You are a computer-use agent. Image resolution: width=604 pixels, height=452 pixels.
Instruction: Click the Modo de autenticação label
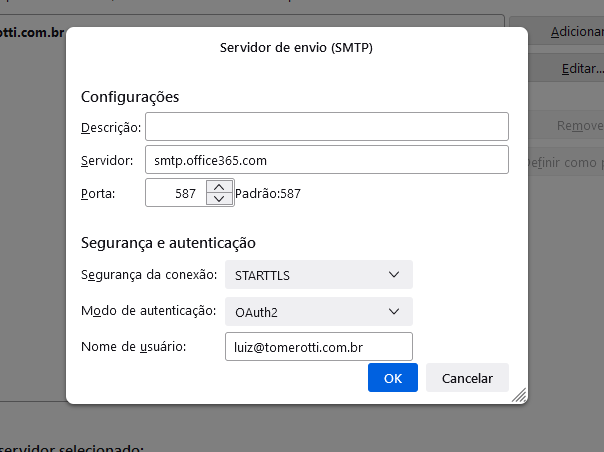pos(149,311)
